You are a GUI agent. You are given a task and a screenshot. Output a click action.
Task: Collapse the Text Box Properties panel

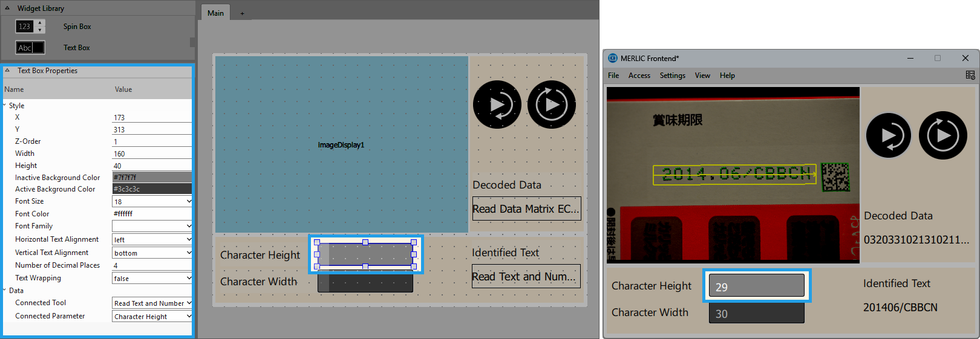pos(7,71)
